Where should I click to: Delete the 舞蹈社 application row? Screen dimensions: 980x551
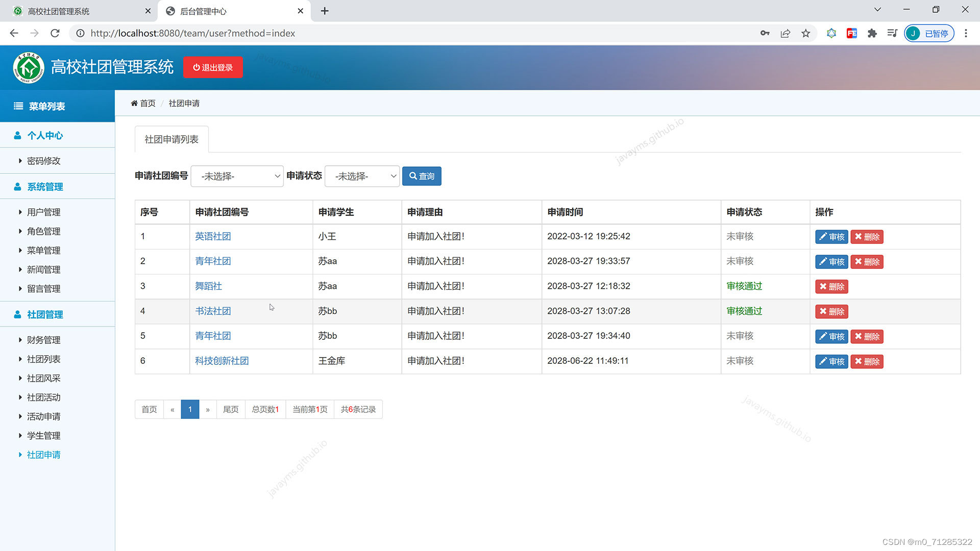coord(831,286)
